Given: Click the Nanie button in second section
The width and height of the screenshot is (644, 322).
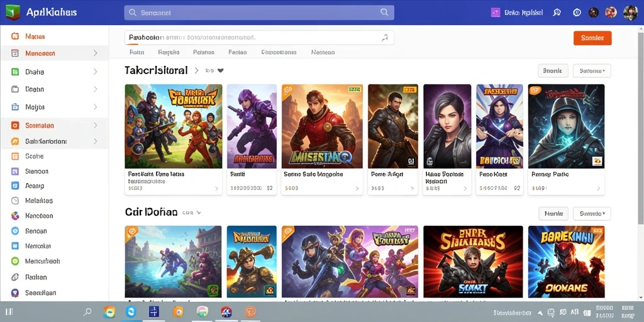Looking at the screenshot, I should click(553, 214).
